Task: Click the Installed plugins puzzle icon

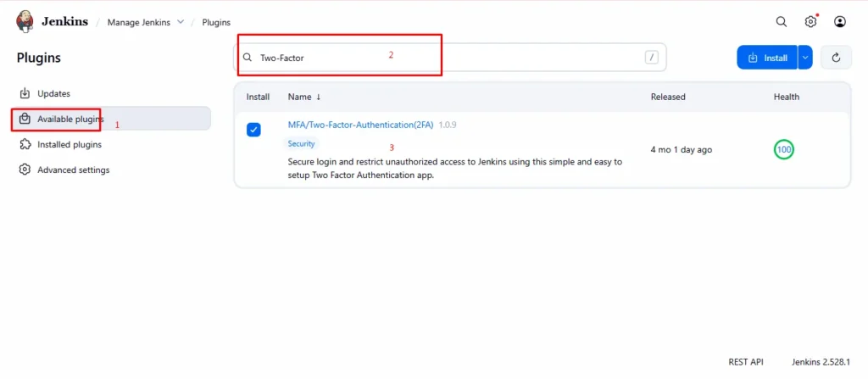Action: coord(25,144)
